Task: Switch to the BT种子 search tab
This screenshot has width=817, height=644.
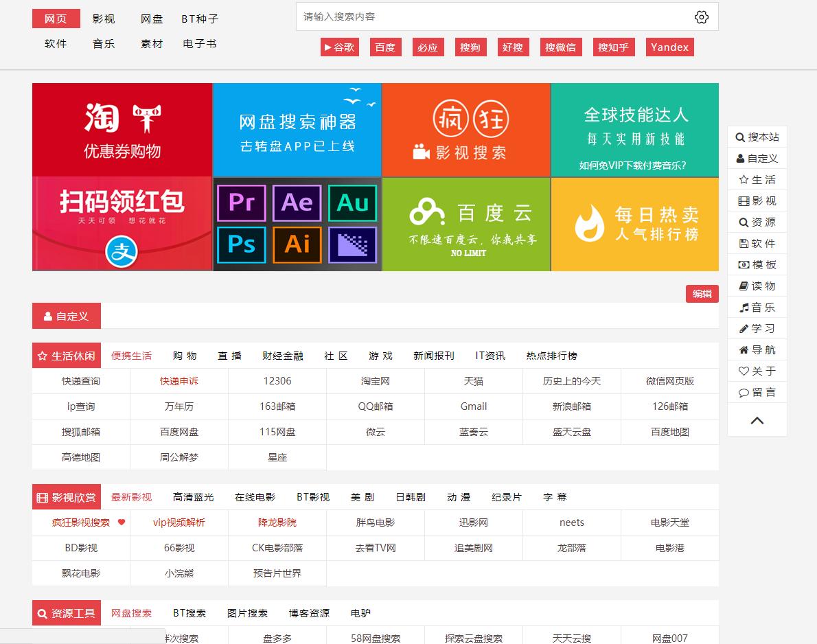Action: coord(199,19)
